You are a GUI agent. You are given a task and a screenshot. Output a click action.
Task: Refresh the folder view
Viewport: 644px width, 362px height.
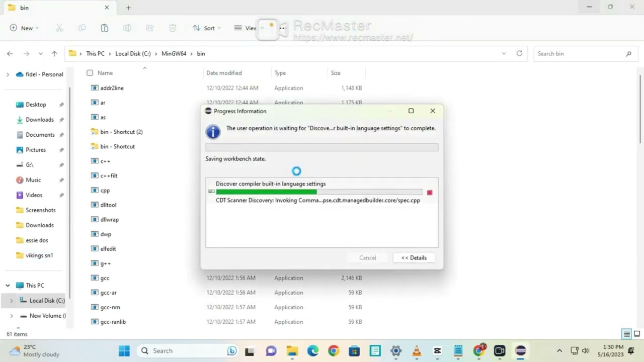click(519, 53)
